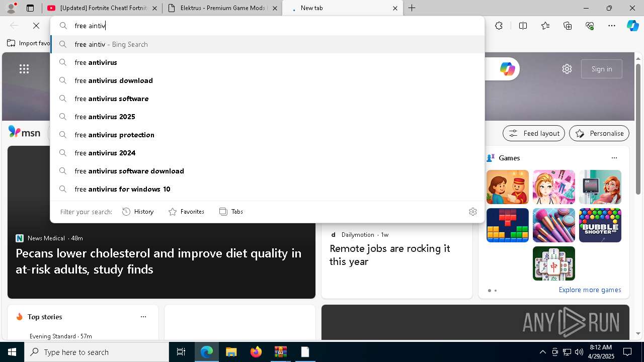Viewport: 644px width, 362px height.
Task: Open Browser essentials heart icon
Action: point(590,26)
